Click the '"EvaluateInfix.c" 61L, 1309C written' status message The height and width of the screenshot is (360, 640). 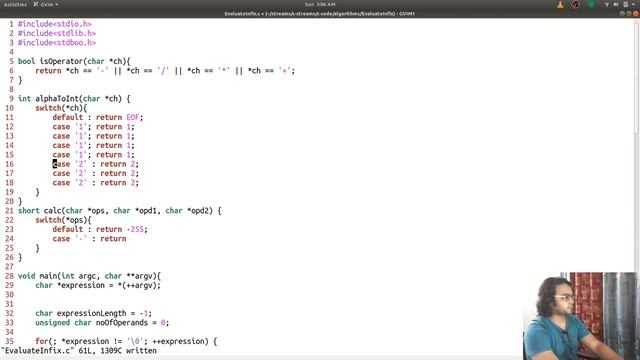tap(79, 351)
